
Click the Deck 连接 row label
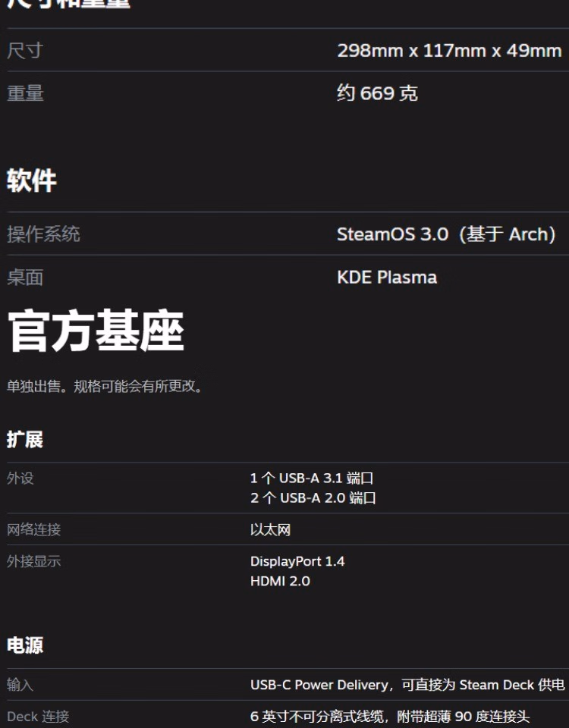tap(38, 717)
